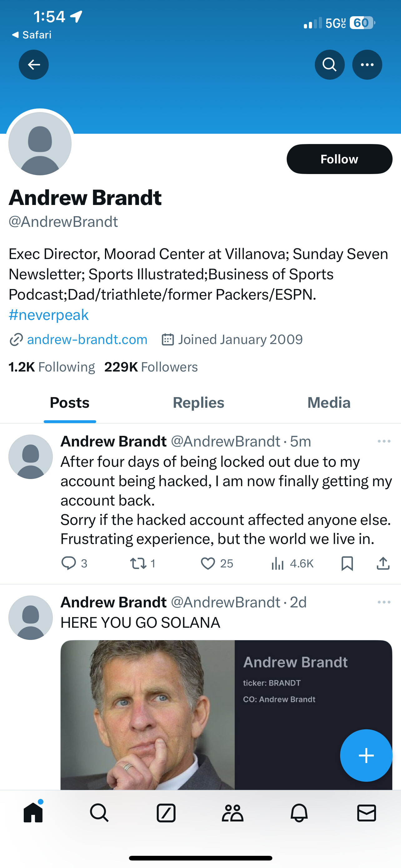Expand options for the 5m post

click(384, 441)
